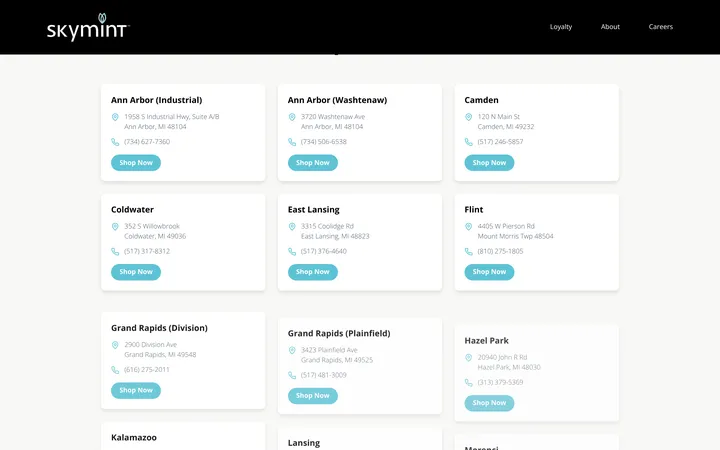The width and height of the screenshot is (720, 450).
Task: Click address 1958 S Industrial Hwy, Suite A/B
Action: point(172,117)
